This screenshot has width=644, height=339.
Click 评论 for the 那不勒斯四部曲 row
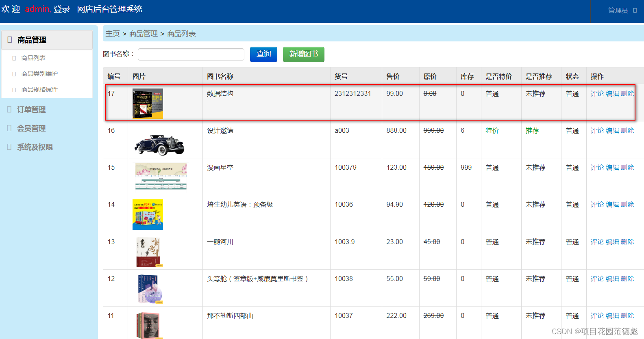pyautogui.click(x=597, y=316)
